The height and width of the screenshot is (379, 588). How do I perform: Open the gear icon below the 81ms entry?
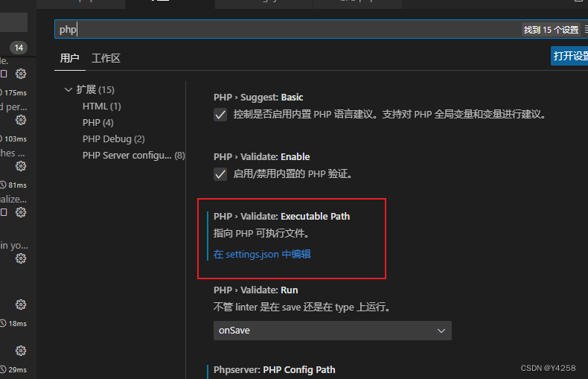[21, 212]
